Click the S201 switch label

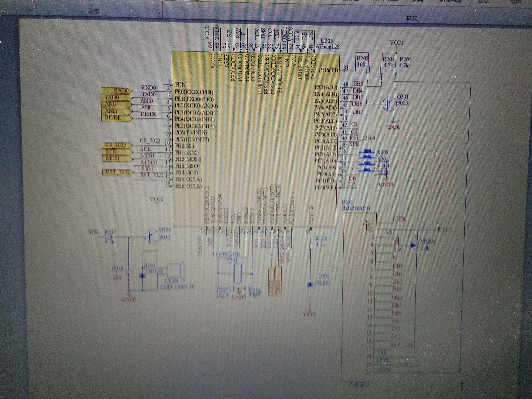[383, 172]
